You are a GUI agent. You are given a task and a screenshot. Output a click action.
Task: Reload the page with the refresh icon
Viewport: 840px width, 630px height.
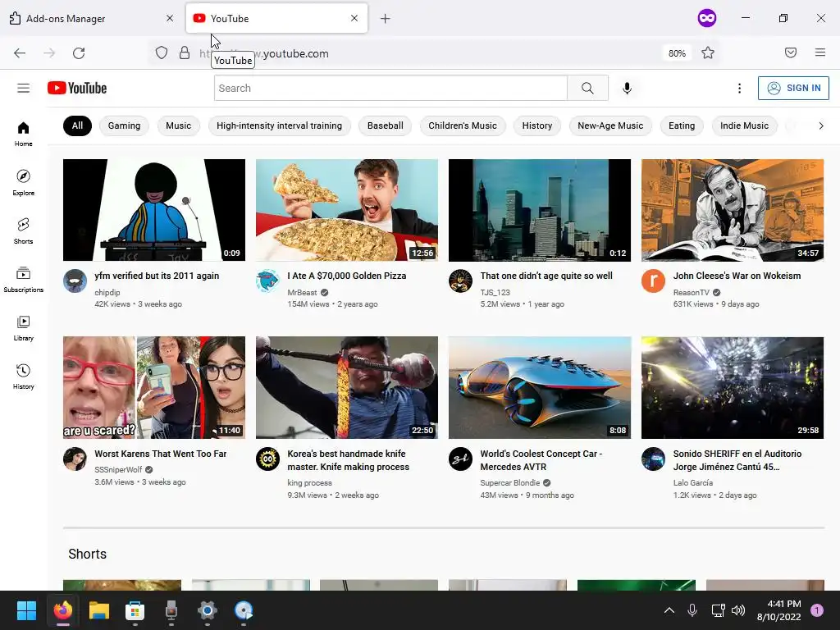79,53
